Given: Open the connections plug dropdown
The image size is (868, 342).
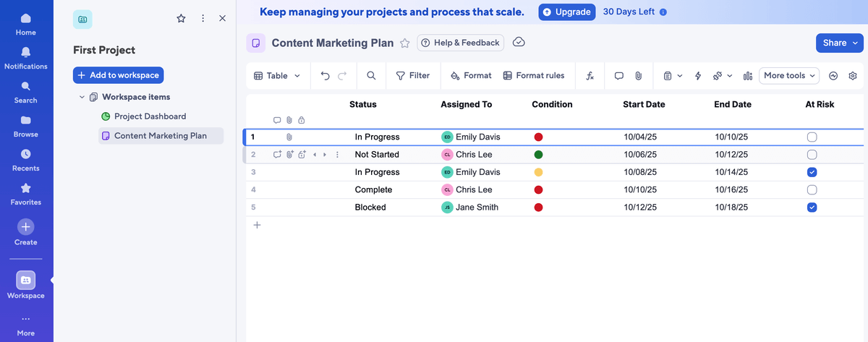Looking at the screenshot, I should [x=723, y=75].
